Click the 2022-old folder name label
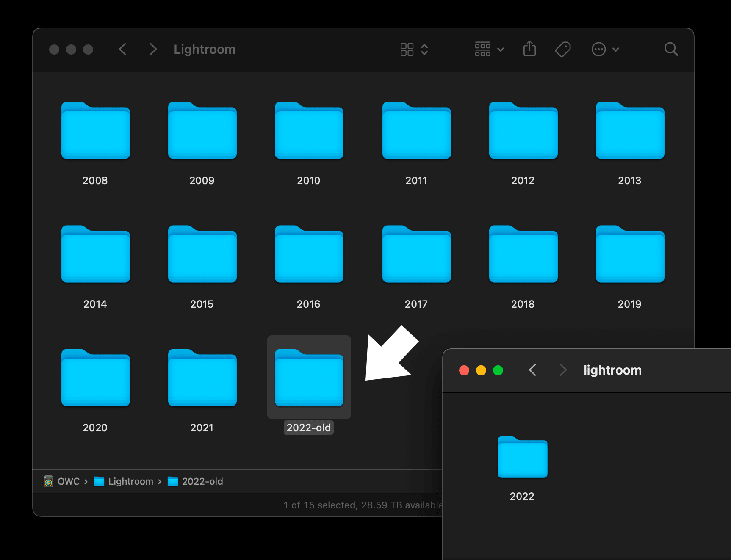The image size is (731, 560). [309, 427]
